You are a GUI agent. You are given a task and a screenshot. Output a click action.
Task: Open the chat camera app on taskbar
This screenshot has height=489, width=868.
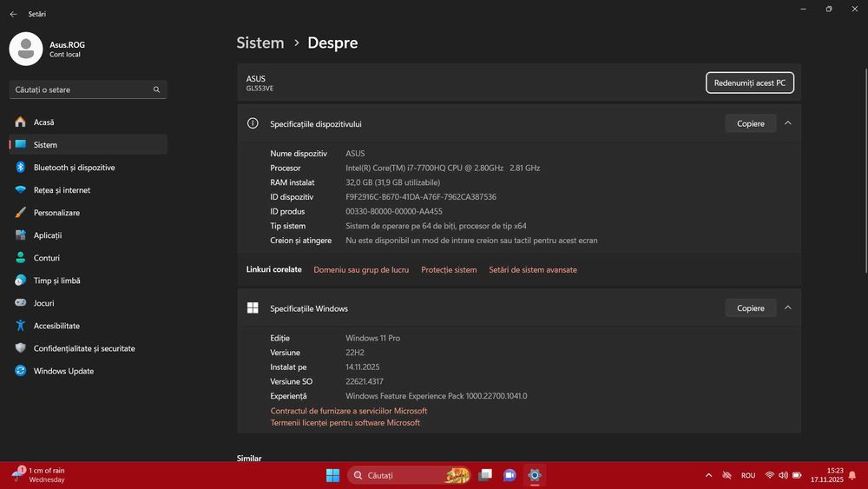tap(510, 475)
